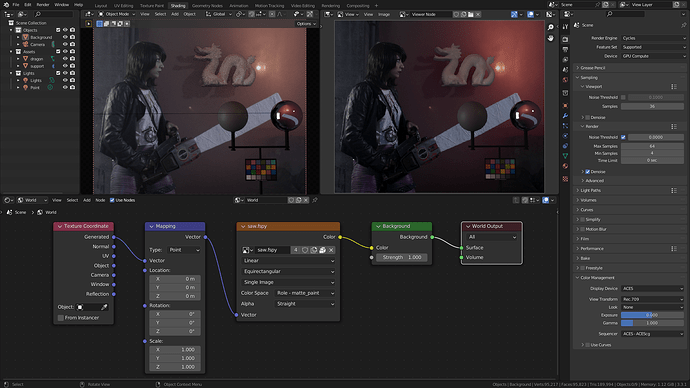Select the zoom magnifier tool in image viewer
Image resolution: width=690 pixels, height=388 pixels.
click(551, 27)
